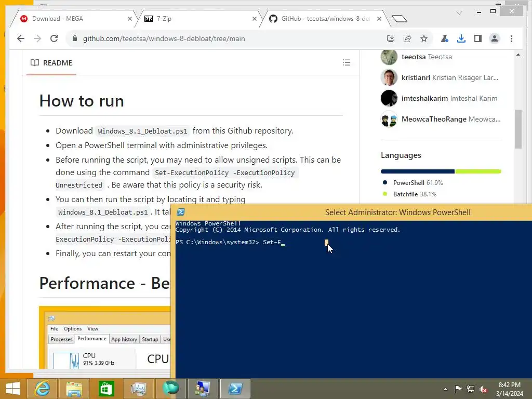This screenshot has width=532, height=399.
Task: Select the GitHub teeotsa/windows-8-debloat tab
Action: pos(325,19)
